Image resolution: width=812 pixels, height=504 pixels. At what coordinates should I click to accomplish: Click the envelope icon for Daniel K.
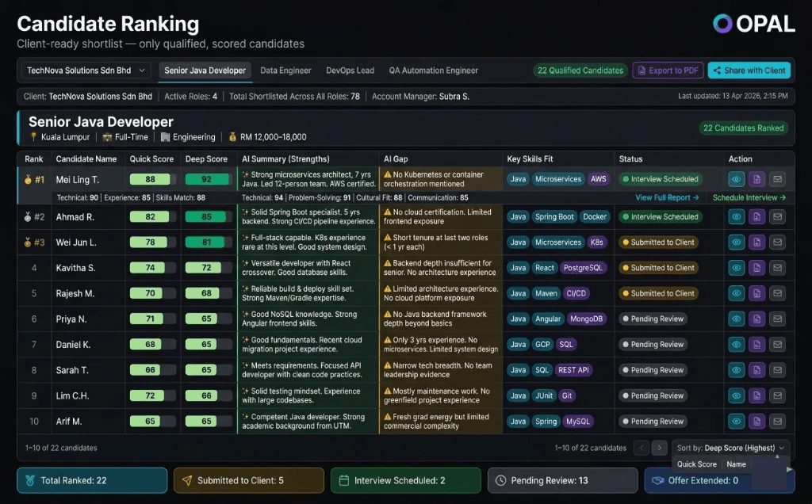777,345
